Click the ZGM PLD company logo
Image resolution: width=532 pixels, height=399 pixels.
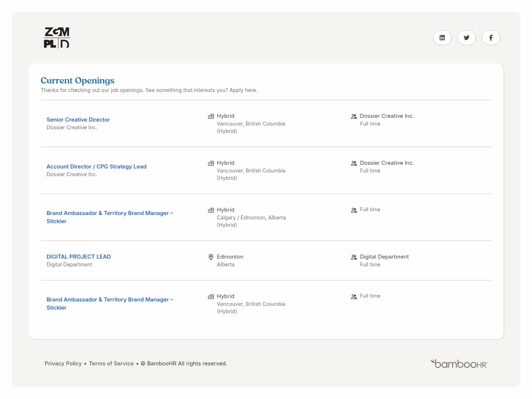(x=57, y=37)
